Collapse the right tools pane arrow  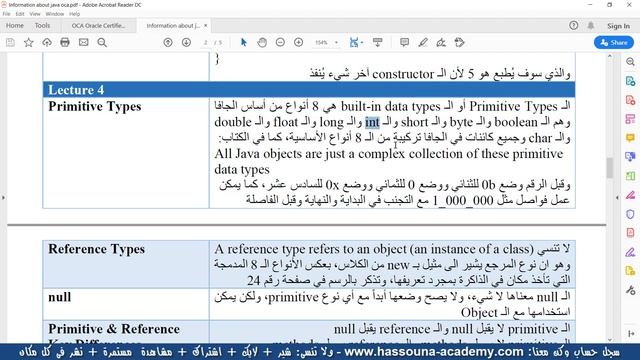pyautogui.click(x=617, y=198)
